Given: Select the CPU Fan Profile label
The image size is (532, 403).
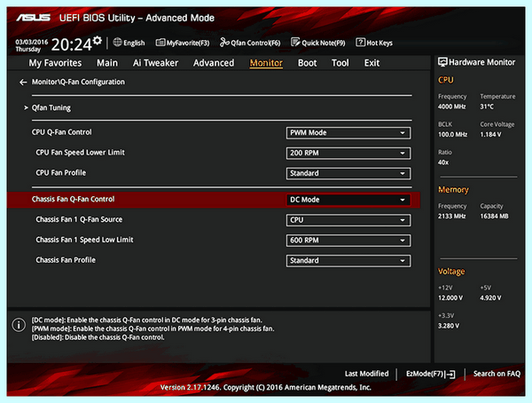Looking at the screenshot, I should [60, 172].
